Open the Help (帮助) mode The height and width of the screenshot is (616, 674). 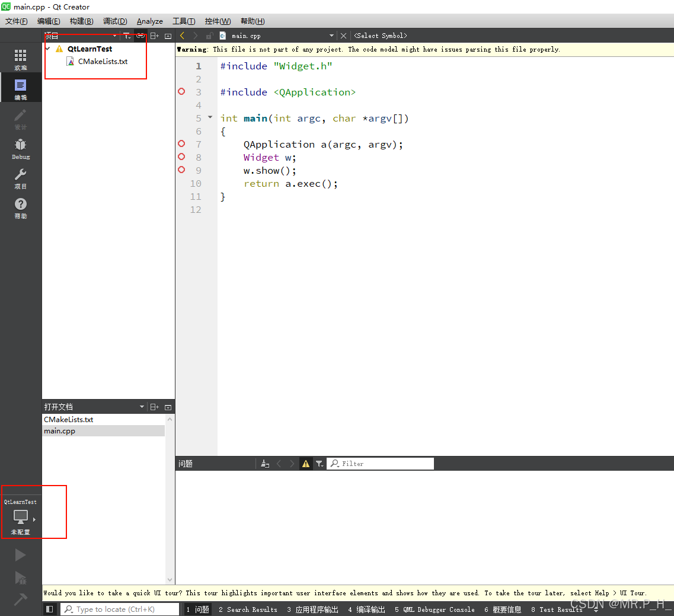tap(21, 208)
